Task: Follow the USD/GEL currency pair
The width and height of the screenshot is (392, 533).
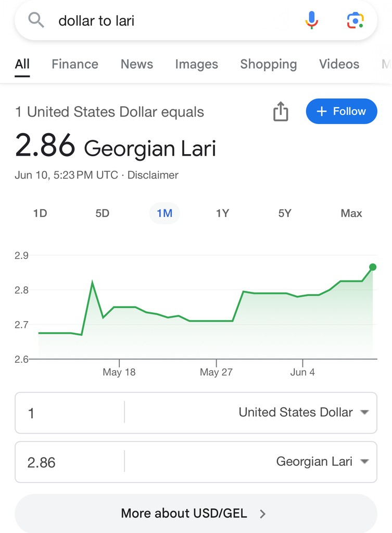Action: [x=342, y=111]
